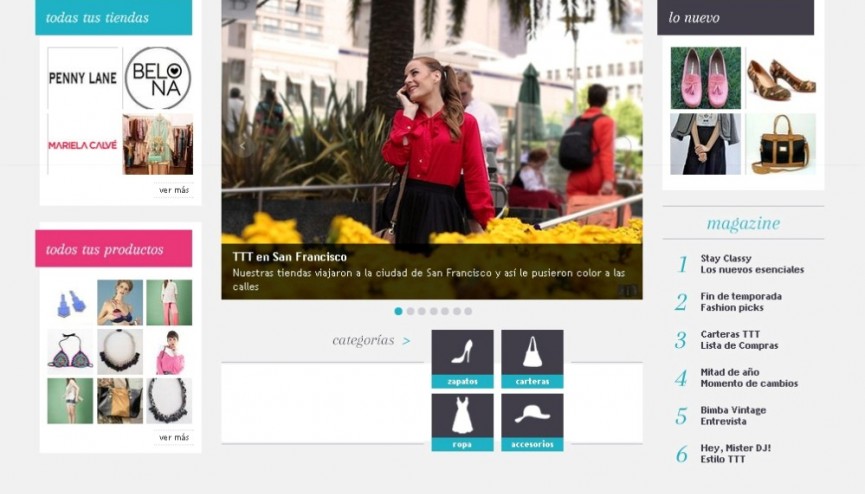Open the pink trousers product thumbnail
865x494 pixels.
pyautogui.click(x=169, y=302)
